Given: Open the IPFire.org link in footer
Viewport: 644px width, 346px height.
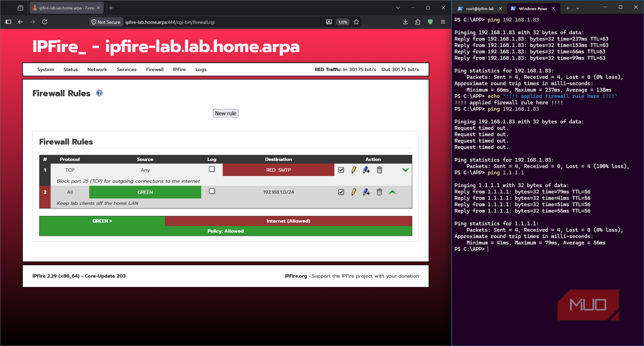Looking at the screenshot, I should coord(296,276).
